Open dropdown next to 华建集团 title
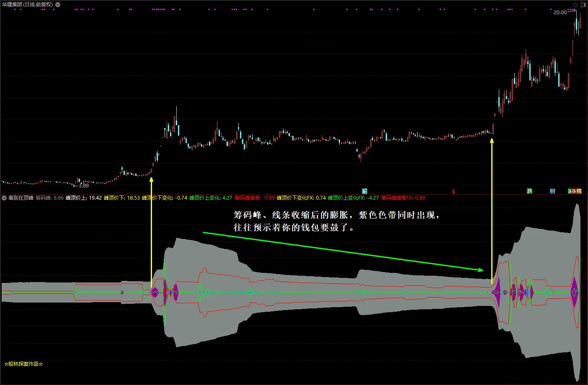This screenshot has height=385, width=588. (x=58, y=5)
